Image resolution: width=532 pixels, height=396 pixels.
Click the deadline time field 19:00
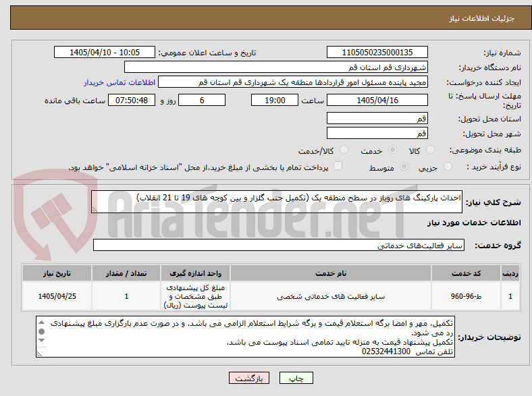tap(275, 101)
